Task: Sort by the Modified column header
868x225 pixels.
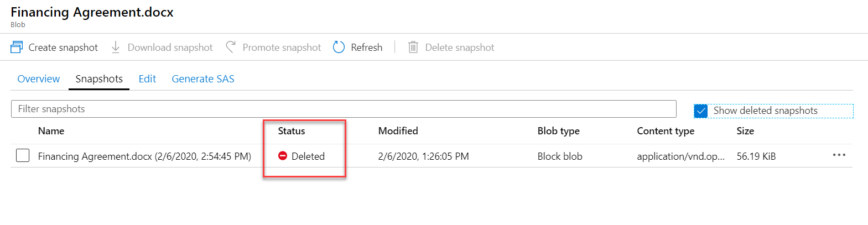Action: pyautogui.click(x=398, y=131)
